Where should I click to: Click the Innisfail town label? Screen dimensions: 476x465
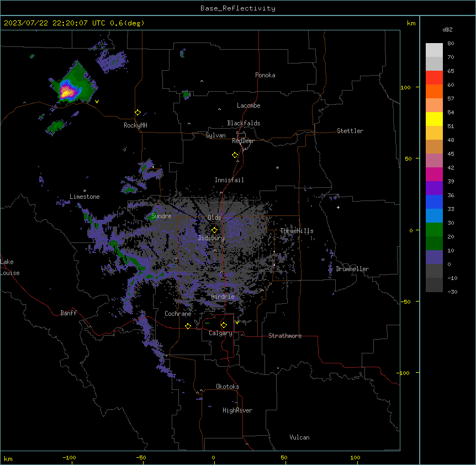point(229,180)
